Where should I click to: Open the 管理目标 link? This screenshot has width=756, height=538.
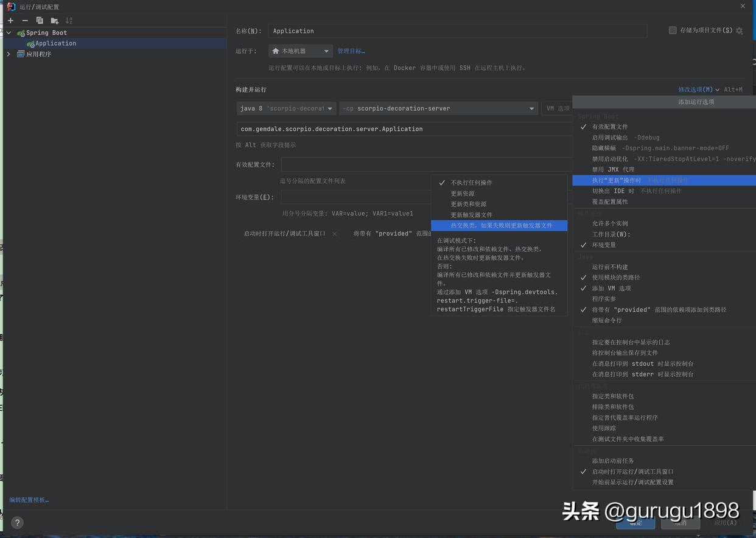pyautogui.click(x=351, y=51)
